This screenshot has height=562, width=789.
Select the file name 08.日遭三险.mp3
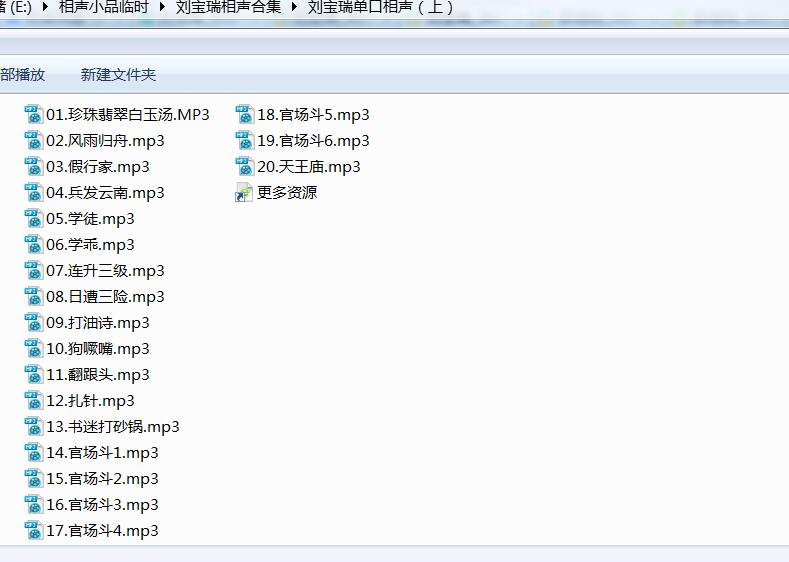105,297
